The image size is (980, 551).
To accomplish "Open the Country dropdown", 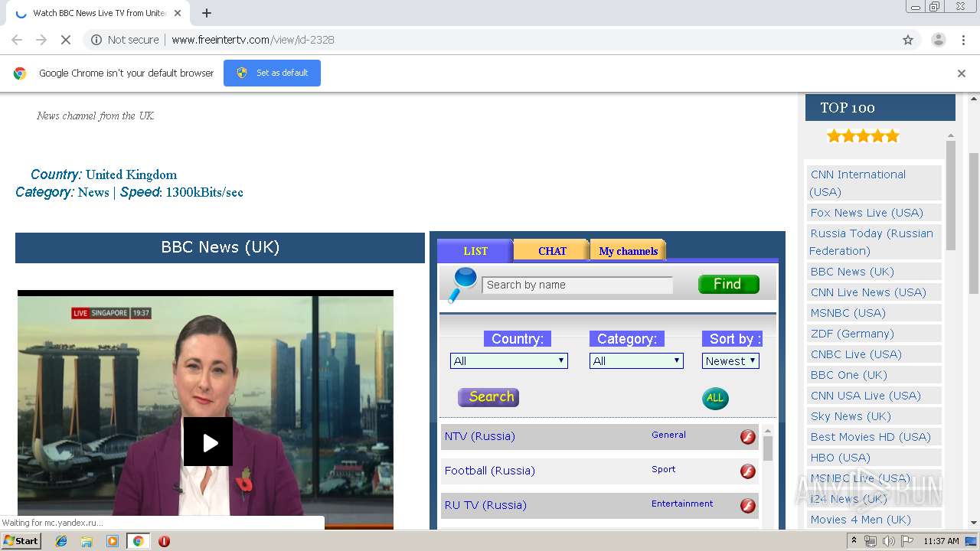I will (x=509, y=361).
